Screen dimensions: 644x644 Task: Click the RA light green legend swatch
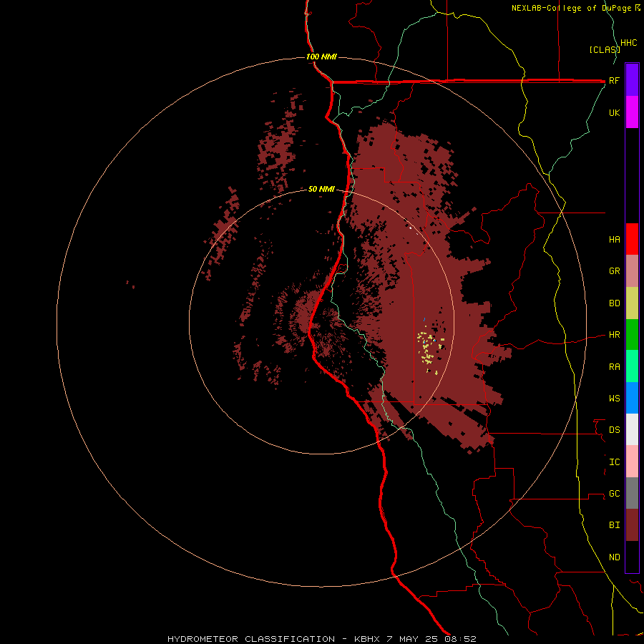(x=632, y=366)
